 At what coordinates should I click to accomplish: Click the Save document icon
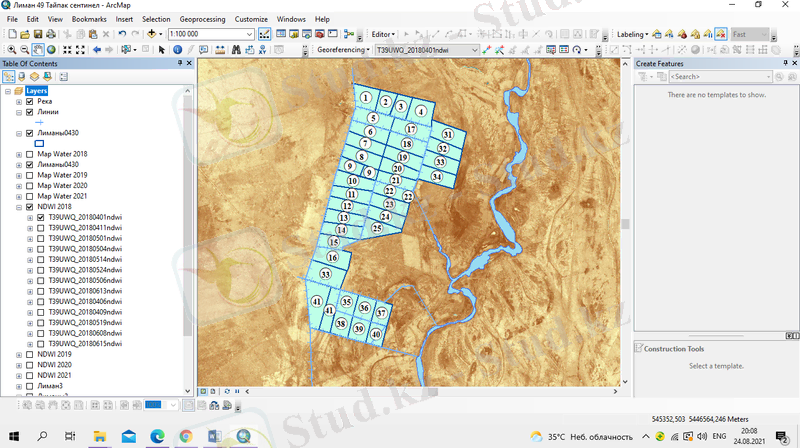(37, 34)
